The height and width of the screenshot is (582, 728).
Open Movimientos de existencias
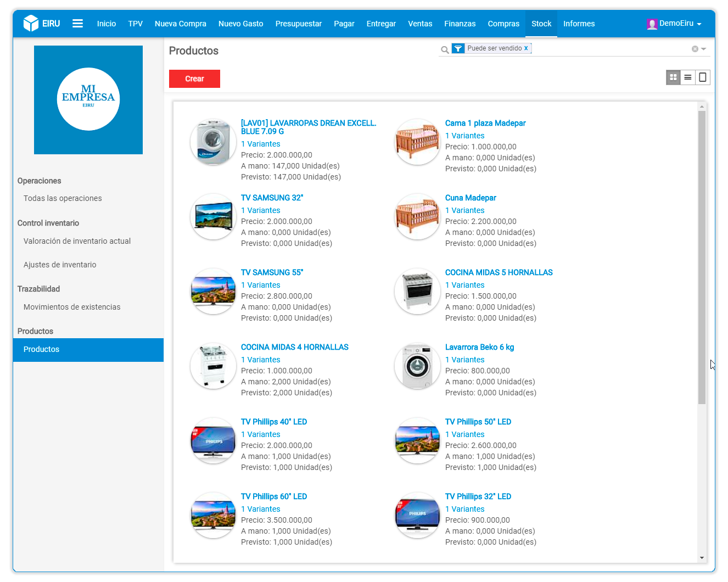pyautogui.click(x=72, y=307)
